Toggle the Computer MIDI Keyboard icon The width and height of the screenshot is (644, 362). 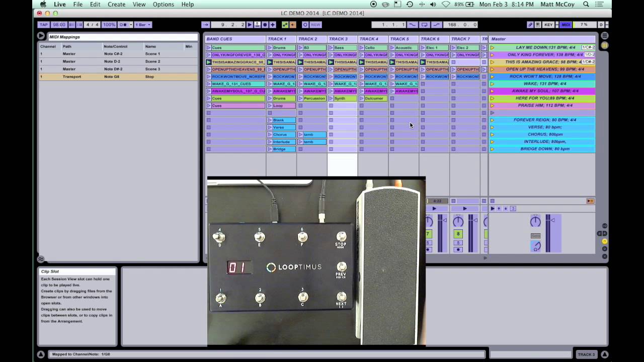pos(538,25)
